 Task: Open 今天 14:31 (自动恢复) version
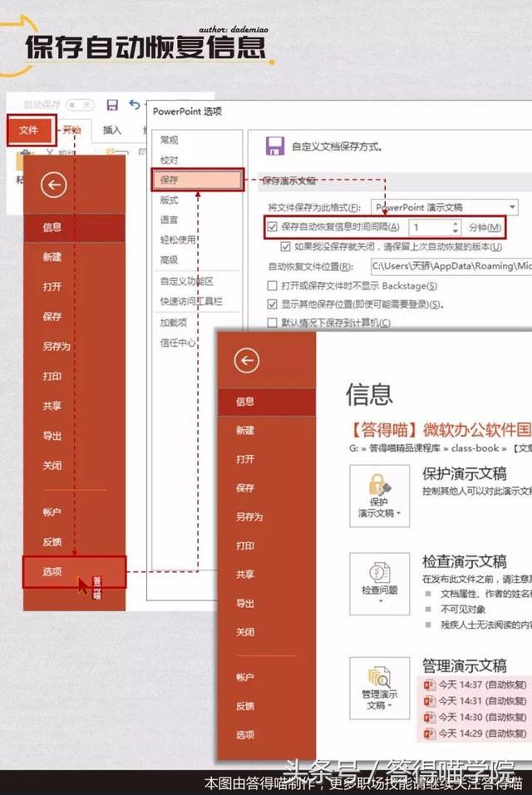475,701
